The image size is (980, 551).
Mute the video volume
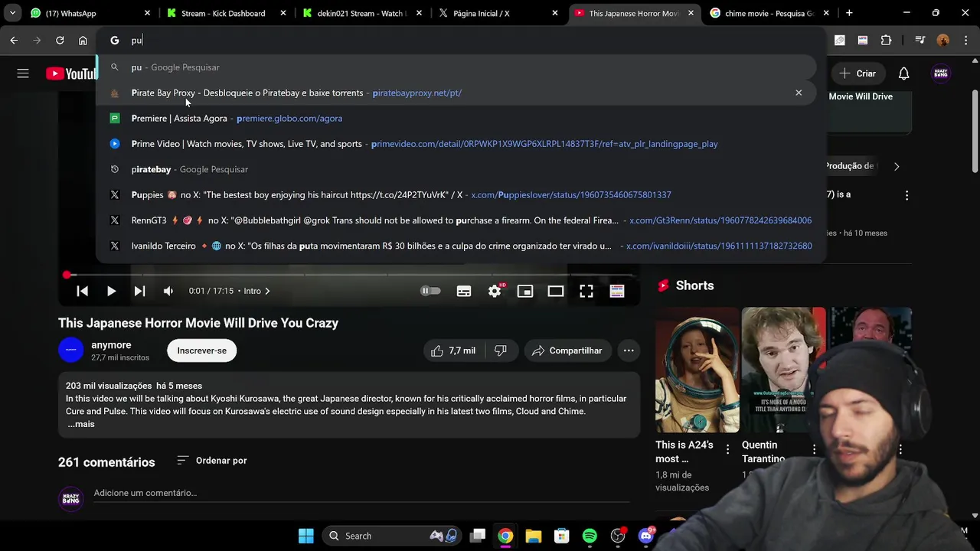(168, 291)
